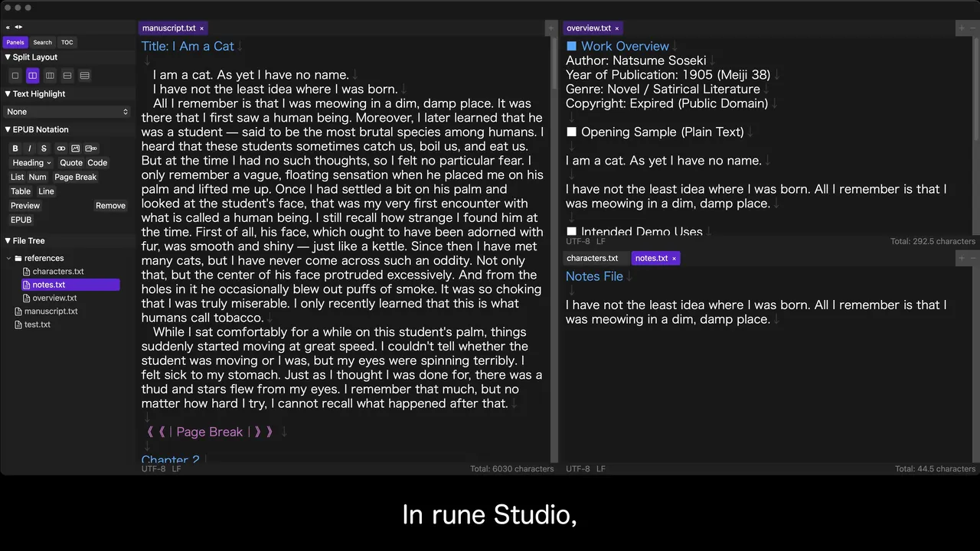Screen dimensions: 980x551
Task: Apply Bold EPUB notation
Action: pos(15,148)
